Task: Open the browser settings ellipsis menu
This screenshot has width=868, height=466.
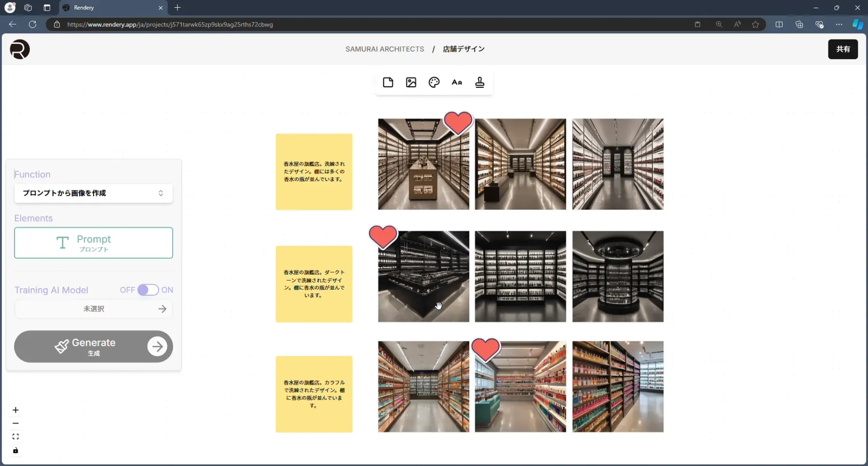Action: 839,25
